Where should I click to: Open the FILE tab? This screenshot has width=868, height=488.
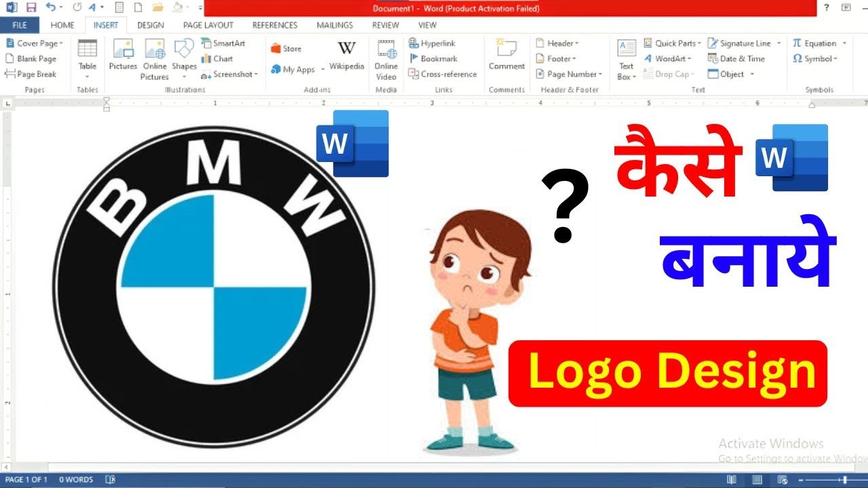[x=20, y=25]
